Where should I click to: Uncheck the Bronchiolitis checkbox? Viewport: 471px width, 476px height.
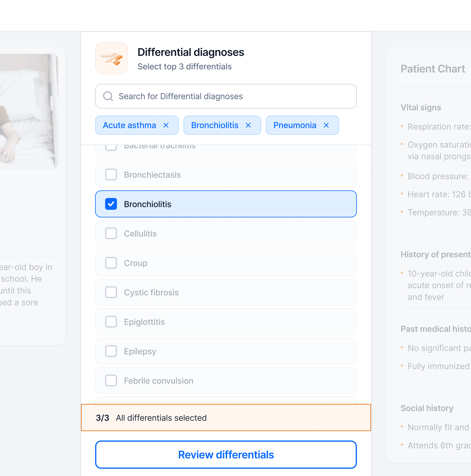pos(111,204)
